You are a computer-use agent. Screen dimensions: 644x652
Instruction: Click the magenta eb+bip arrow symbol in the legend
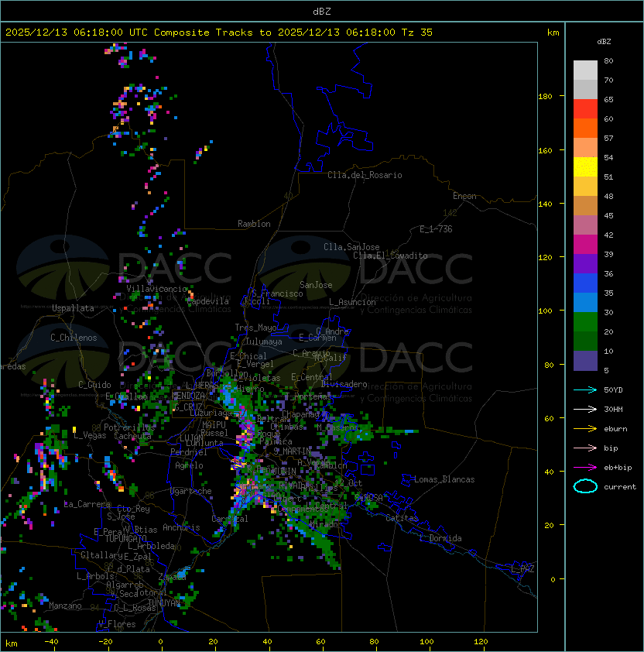[585, 468]
